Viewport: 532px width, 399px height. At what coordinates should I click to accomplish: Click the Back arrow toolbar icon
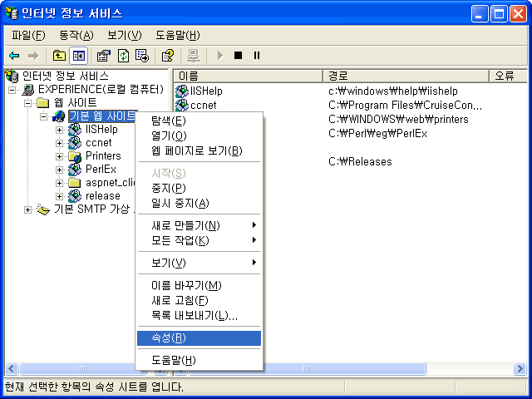[x=13, y=56]
